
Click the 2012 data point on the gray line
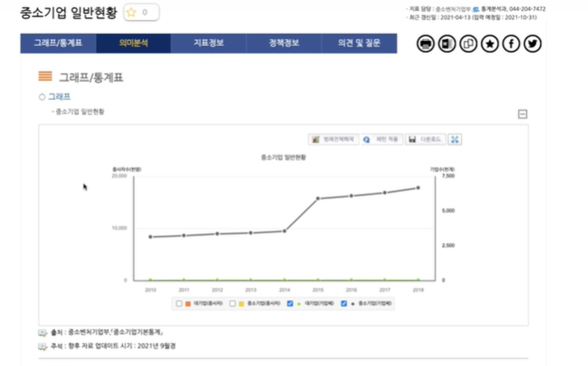(x=217, y=234)
